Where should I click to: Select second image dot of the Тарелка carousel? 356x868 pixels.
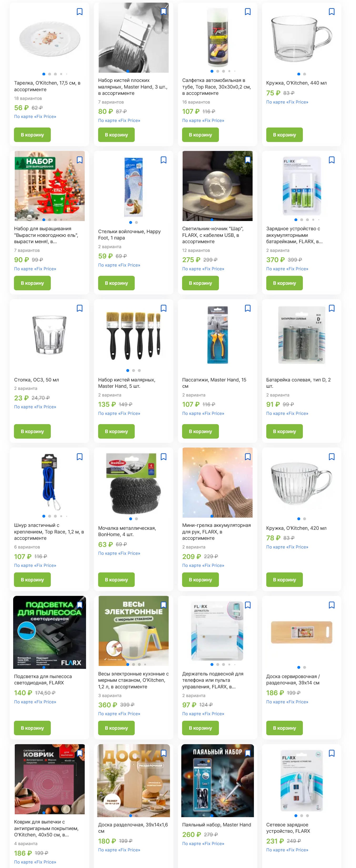point(49,74)
